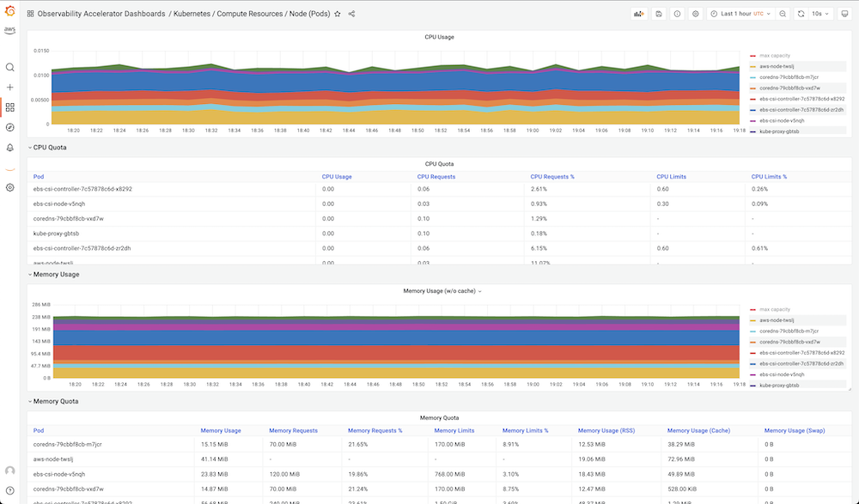Viewport: 859px width, 504px height.
Task: Select the 528.00 KiB cache cell
Action: (683, 489)
